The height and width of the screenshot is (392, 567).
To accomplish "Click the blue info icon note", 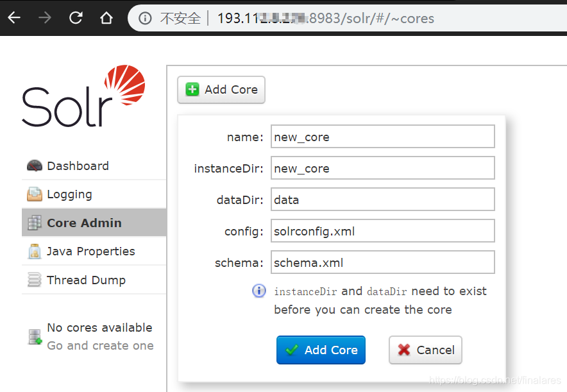I will pos(259,291).
